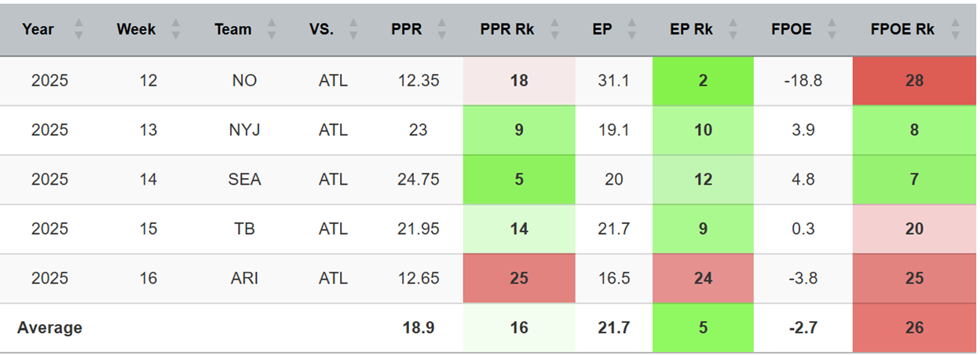Sort table by PPR column header

pos(407,30)
